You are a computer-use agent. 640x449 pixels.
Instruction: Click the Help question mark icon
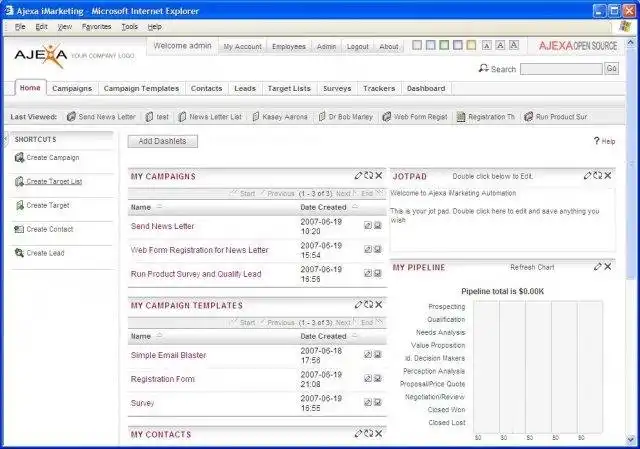[596, 142]
